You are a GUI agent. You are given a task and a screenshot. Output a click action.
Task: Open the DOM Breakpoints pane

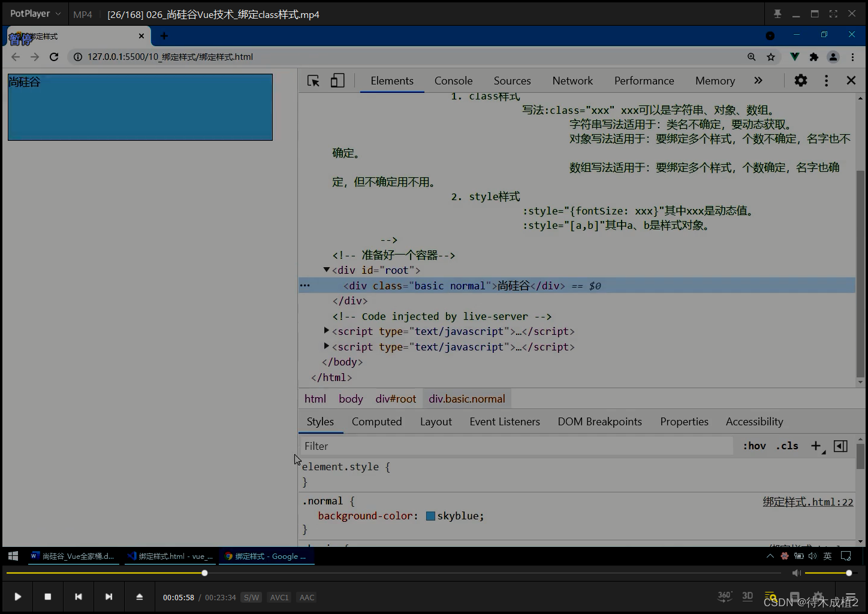click(599, 422)
